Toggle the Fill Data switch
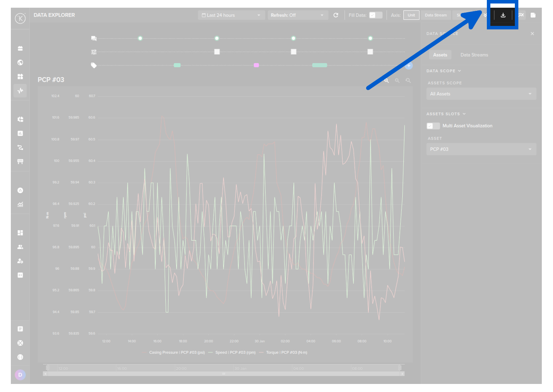 tap(376, 15)
